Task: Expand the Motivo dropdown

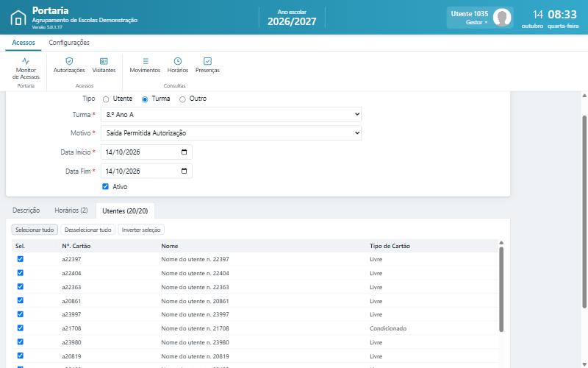Action: point(231,133)
